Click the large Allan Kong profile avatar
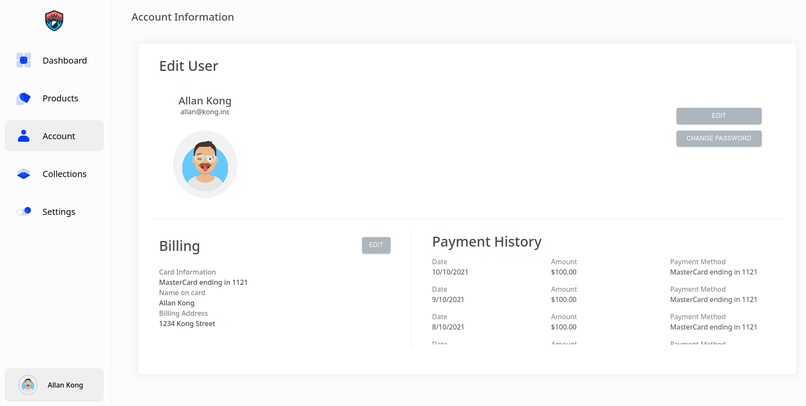This screenshot has width=806, height=406. [205, 164]
